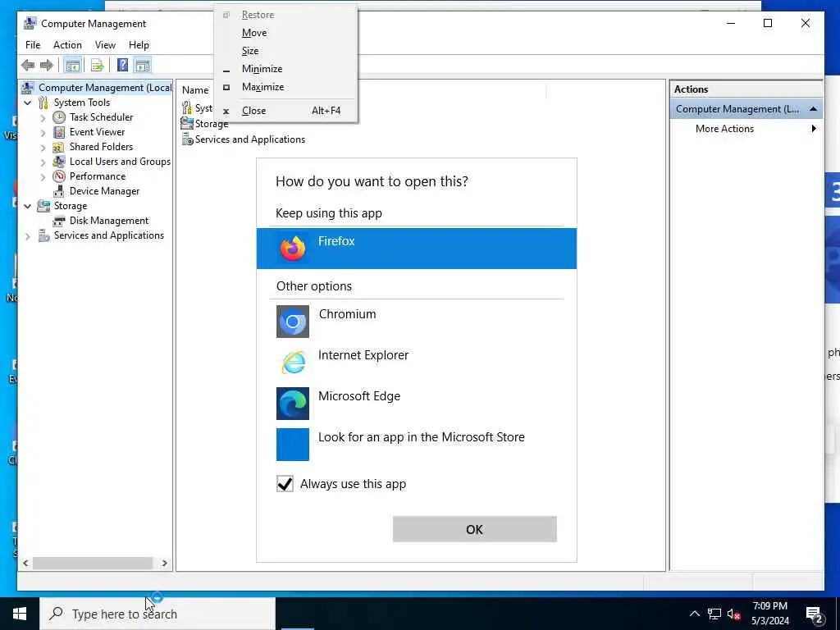Click the Export List toolbar icon

[97, 66]
